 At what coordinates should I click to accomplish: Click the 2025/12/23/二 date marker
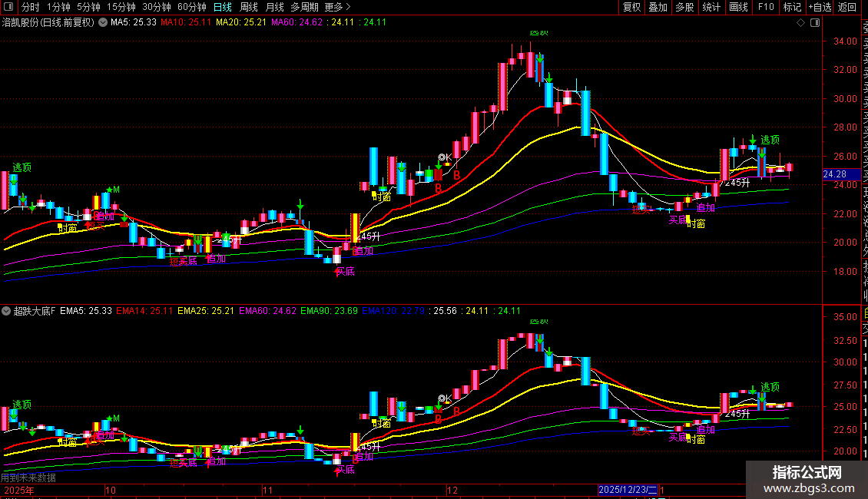pyautogui.click(x=628, y=490)
